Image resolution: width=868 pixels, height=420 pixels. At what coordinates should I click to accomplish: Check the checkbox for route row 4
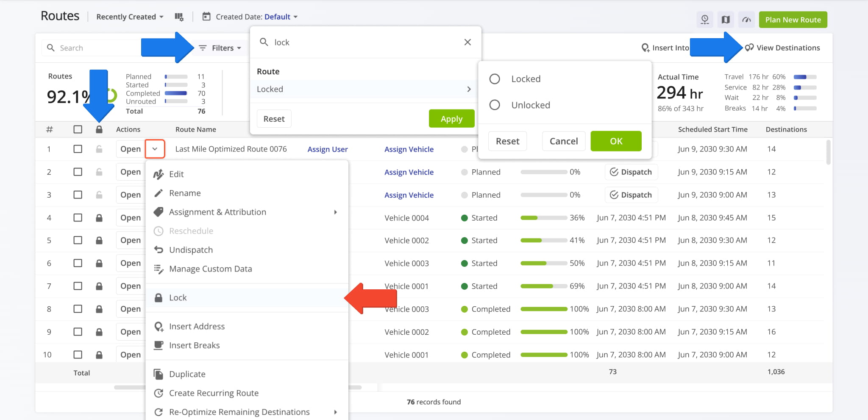point(78,218)
